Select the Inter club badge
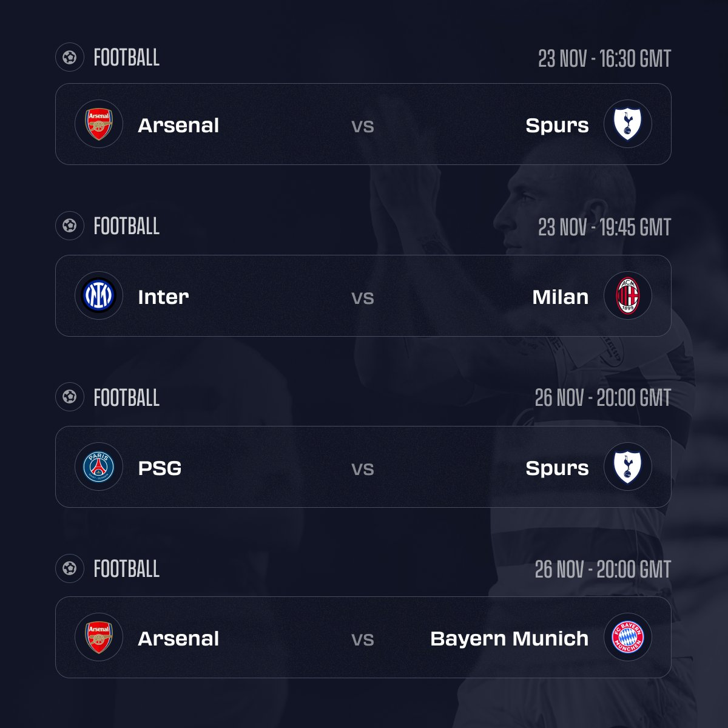The image size is (728, 728). (x=99, y=295)
